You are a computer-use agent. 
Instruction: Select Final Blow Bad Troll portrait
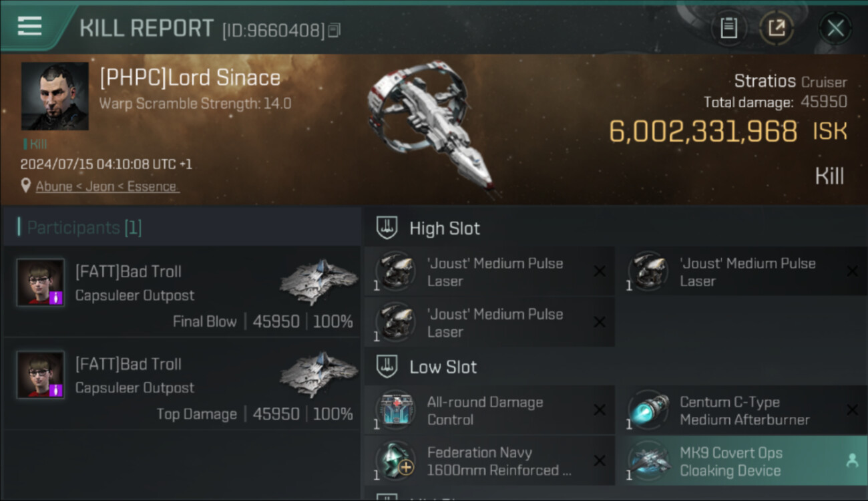click(41, 283)
